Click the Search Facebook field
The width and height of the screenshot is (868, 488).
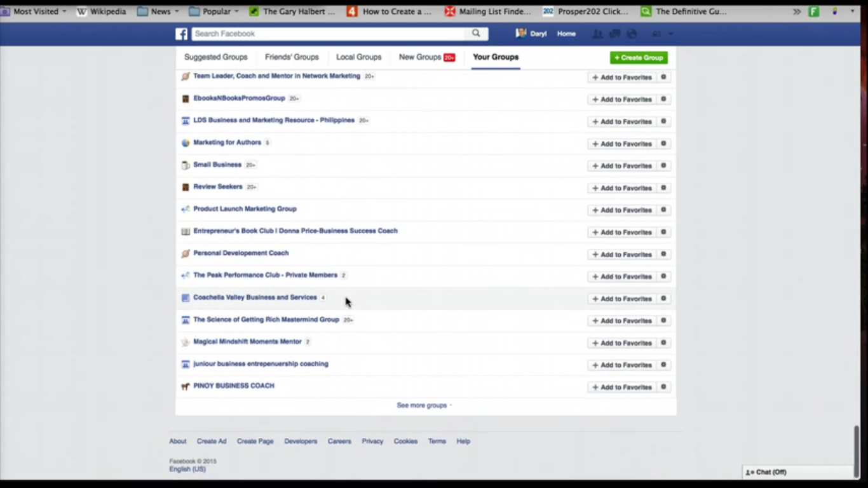point(329,34)
